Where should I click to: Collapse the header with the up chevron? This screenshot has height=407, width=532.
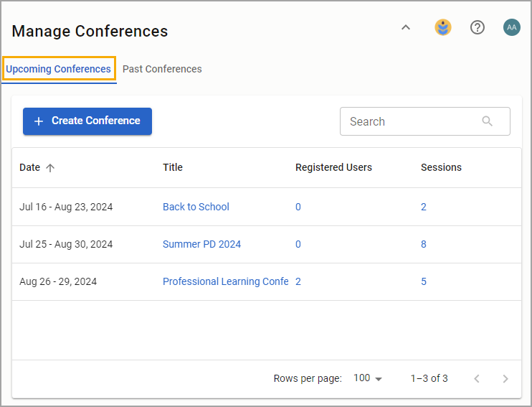pyautogui.click(x=406, y=27)
